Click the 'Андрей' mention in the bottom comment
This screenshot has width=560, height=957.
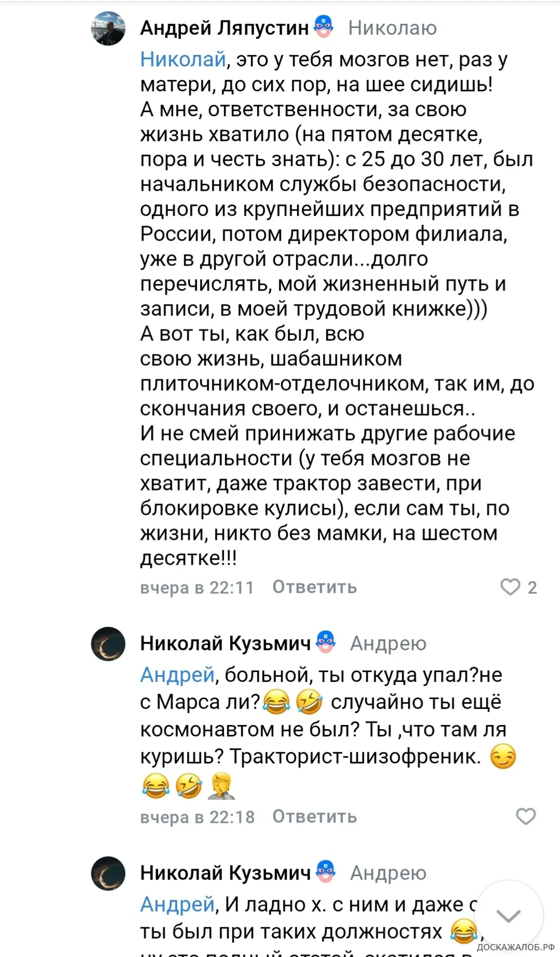pos(177,904)
